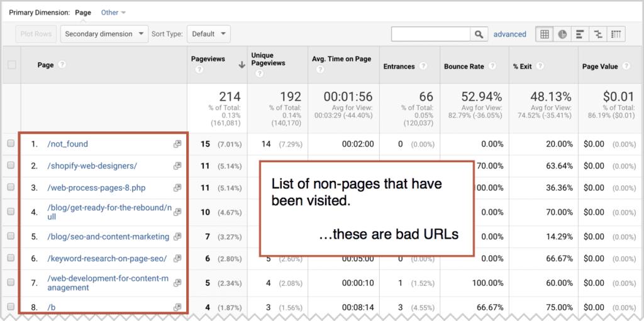
Task: Open /blog/seo-and-content-marketing link
Action: [108, 237]
